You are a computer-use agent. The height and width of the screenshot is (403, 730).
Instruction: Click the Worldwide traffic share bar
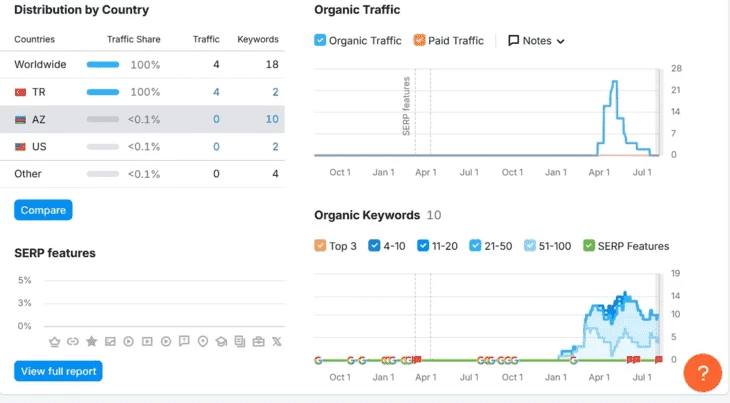103,65
